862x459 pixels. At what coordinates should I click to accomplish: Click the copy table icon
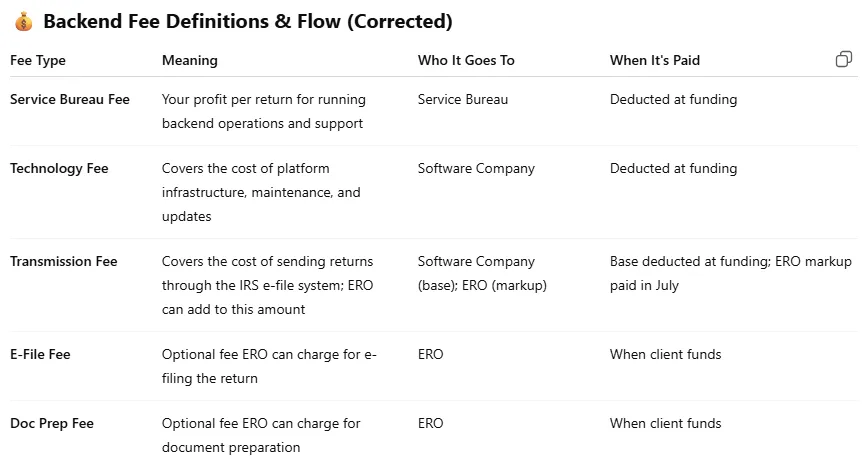click(844, 59)
